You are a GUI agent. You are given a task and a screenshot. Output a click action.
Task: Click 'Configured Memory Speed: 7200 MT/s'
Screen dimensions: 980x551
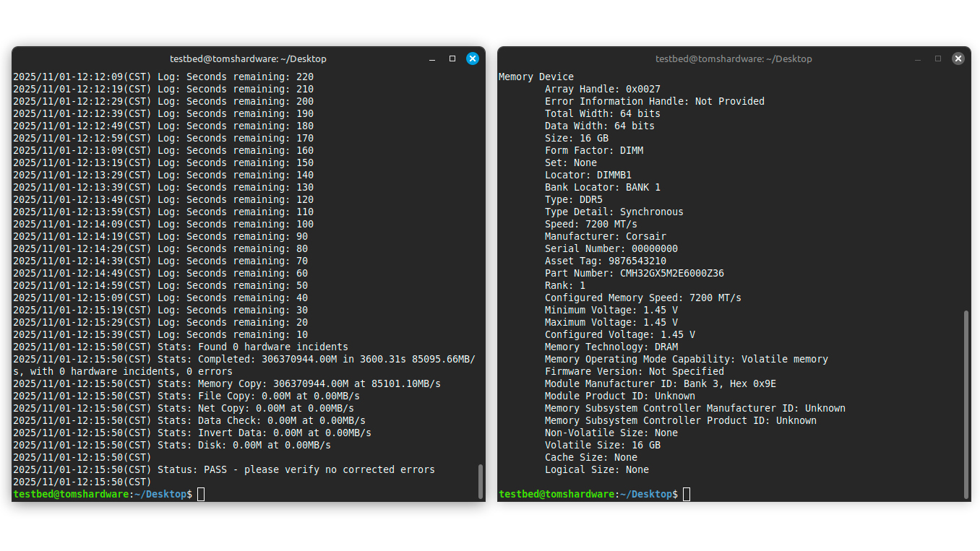pyautogui.click(x=643, y=298)
